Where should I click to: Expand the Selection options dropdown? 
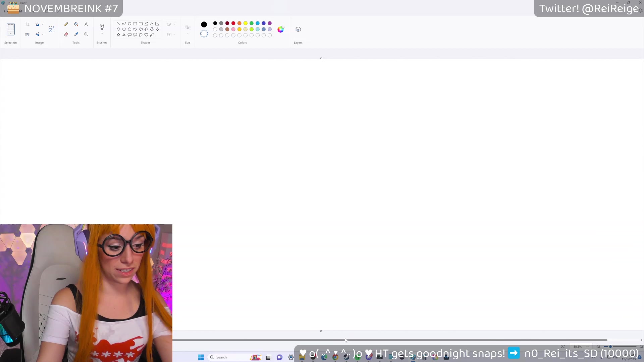[11, 34]
